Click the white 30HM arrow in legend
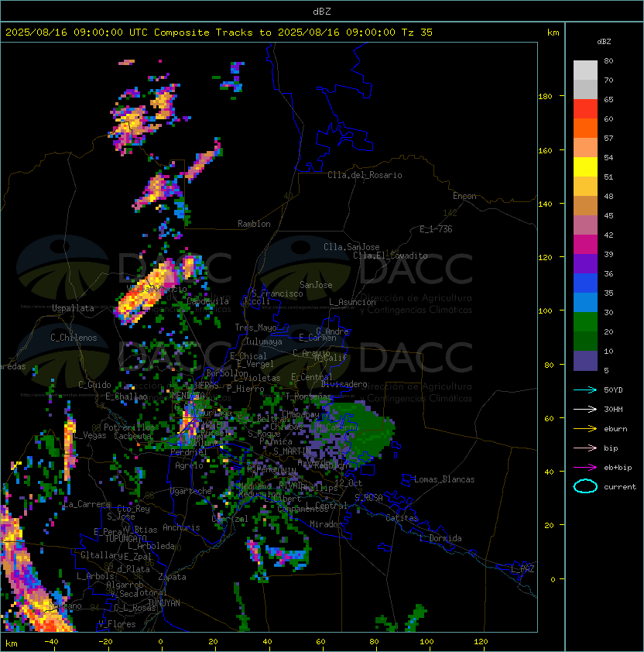This screenshot has width=644, height=652. tap(585, 409)
